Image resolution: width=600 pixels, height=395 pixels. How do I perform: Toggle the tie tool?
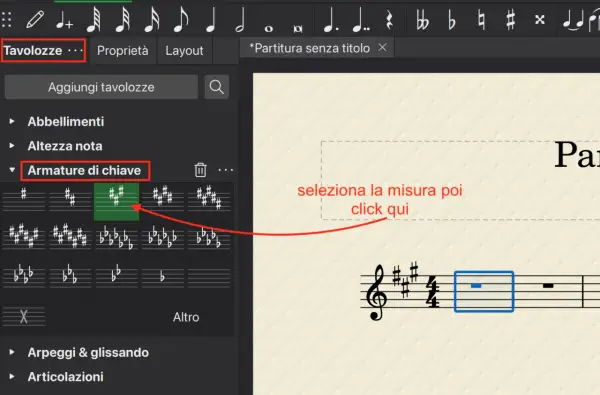point(572,21)
